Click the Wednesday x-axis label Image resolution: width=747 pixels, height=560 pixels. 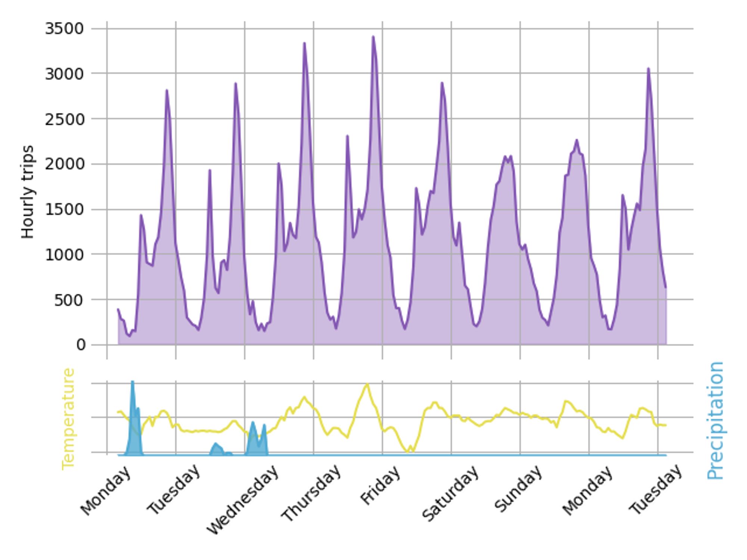[x=242, y=500]
